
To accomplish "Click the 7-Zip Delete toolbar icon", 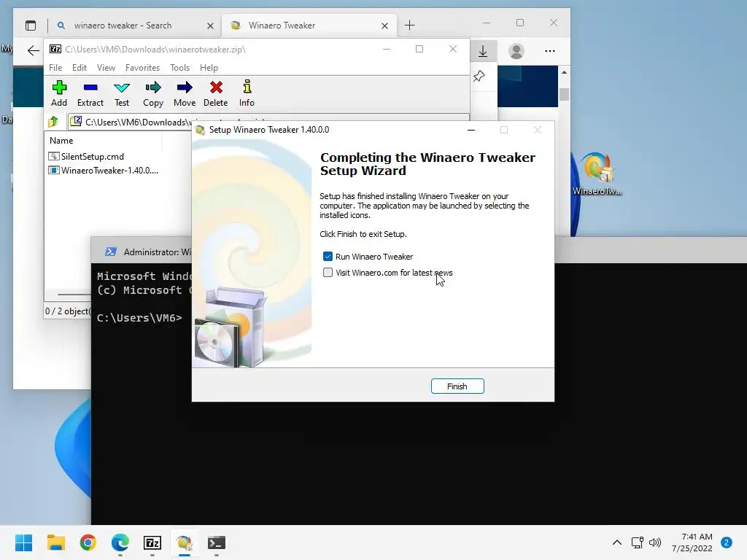I will (216, 93).
